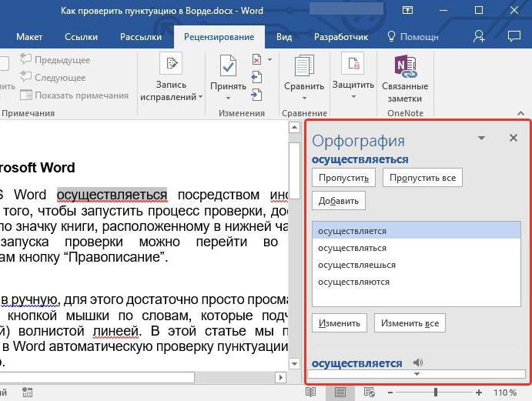The width and height of the screenshot is (532, 401).
Task: Click the Accept (Принять) checkmark icon
Action: point(228,65)
